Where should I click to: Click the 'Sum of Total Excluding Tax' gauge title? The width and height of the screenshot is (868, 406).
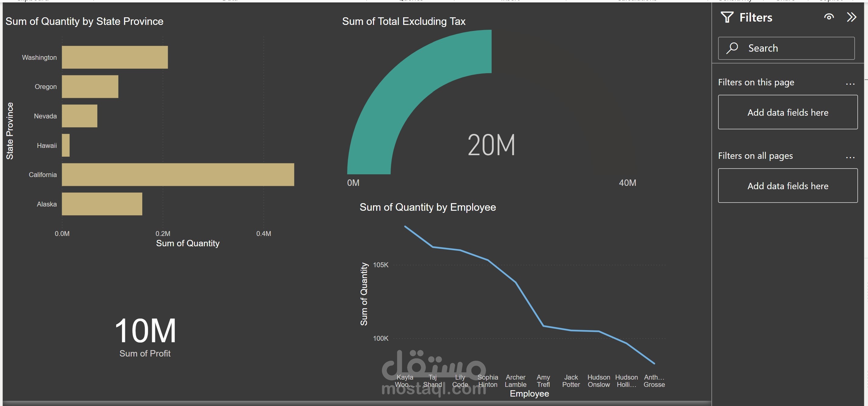pyautogui.click(x=403, y=21)
